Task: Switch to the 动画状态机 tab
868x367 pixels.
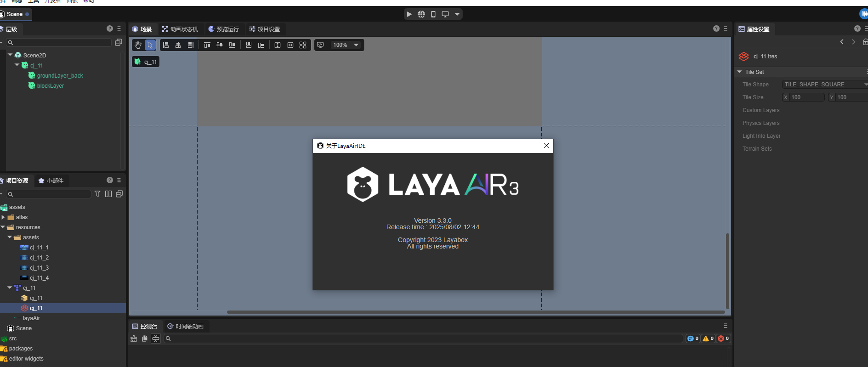Action: [180, 29]
